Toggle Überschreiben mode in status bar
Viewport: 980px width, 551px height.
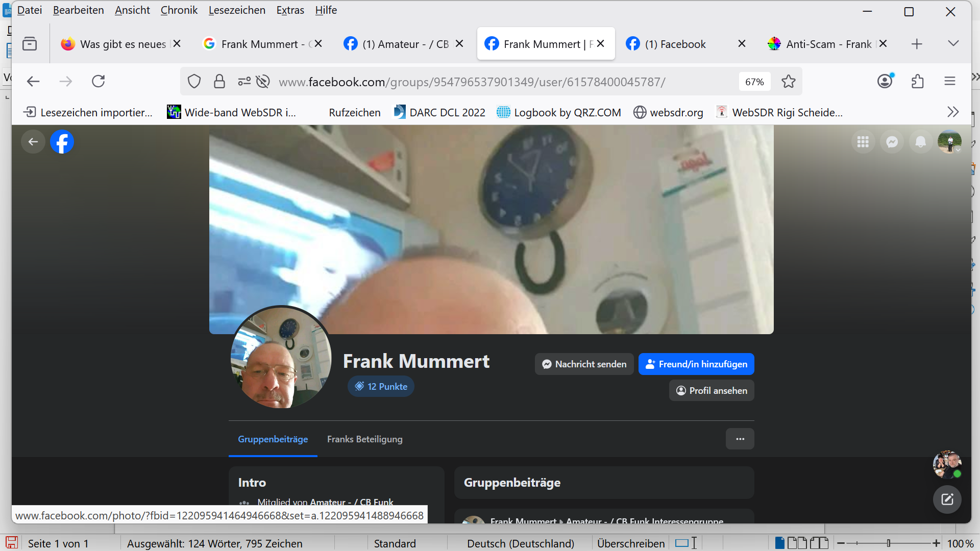(630, 543)
